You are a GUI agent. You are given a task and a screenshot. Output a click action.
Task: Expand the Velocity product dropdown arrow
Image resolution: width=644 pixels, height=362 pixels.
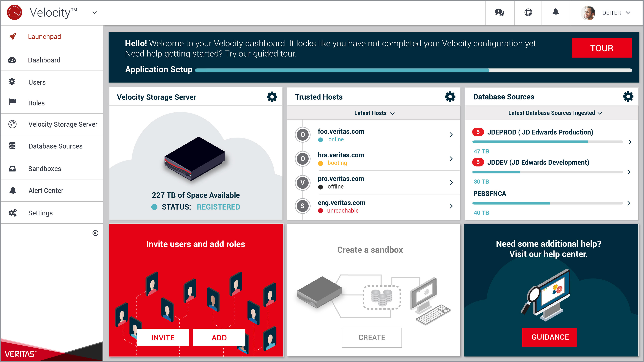point(94,13)
